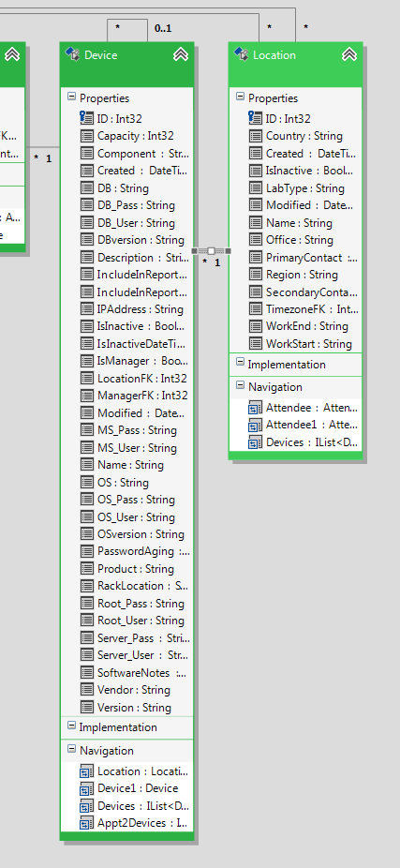400x868 pixels.
Task: Collapse Navigation section in Device entity
Action: [x=71, y=748]
